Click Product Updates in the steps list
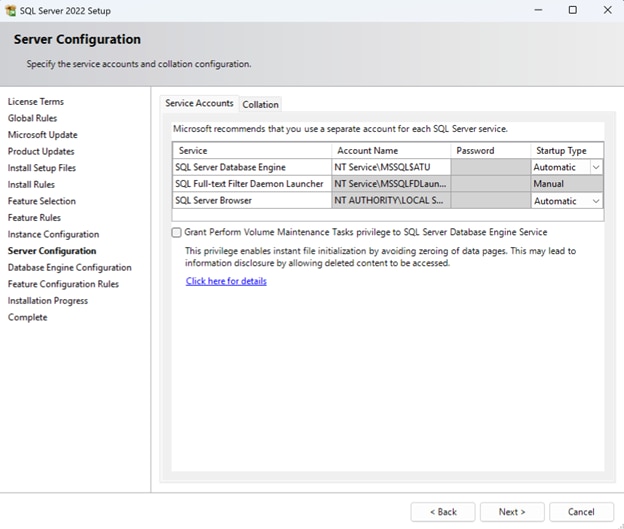 pos(41,152)
